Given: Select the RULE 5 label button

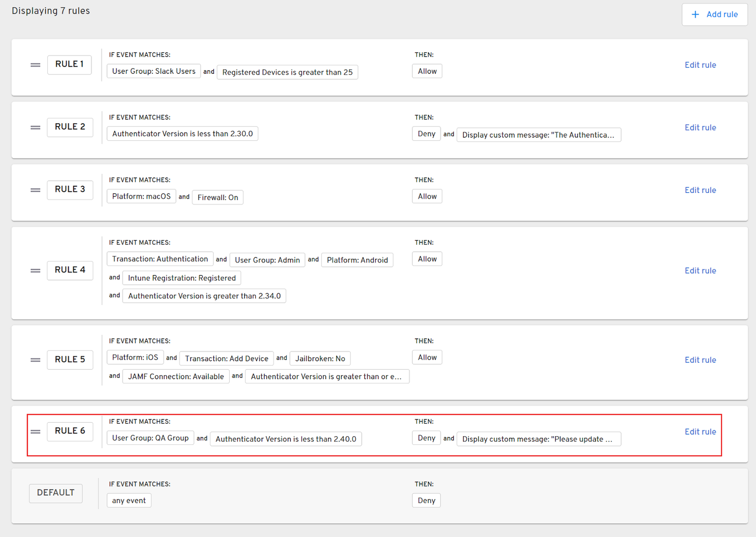Looking at the screenshot, I should click(70, 360).
